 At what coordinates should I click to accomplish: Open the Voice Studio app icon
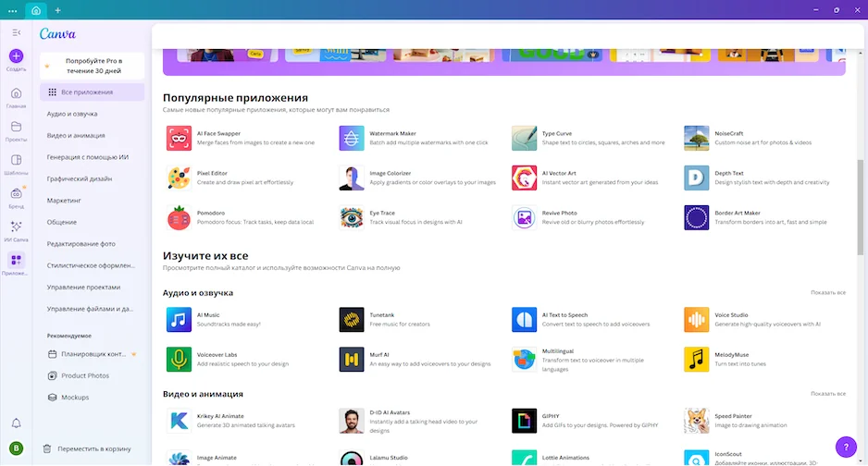pos(697,320)
